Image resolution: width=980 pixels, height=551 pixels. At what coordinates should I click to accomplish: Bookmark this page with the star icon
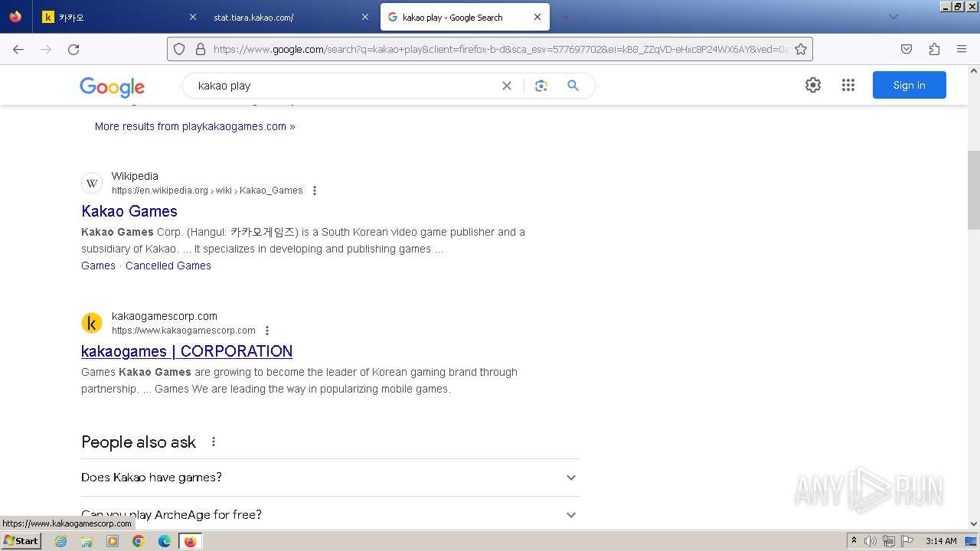click(801, 49)
